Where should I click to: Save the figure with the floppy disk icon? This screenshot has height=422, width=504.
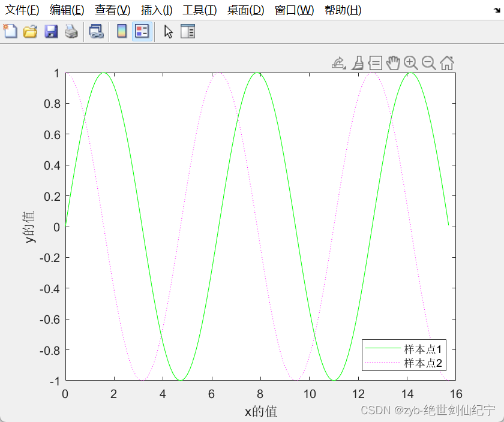click(x=51, y=32)
